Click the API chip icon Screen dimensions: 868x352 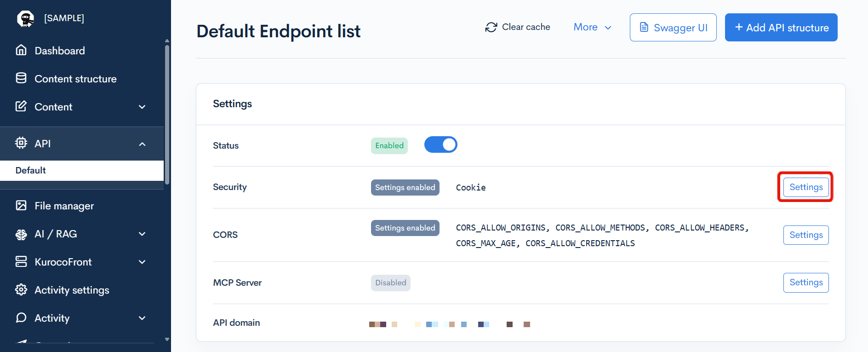click(21, 143)
